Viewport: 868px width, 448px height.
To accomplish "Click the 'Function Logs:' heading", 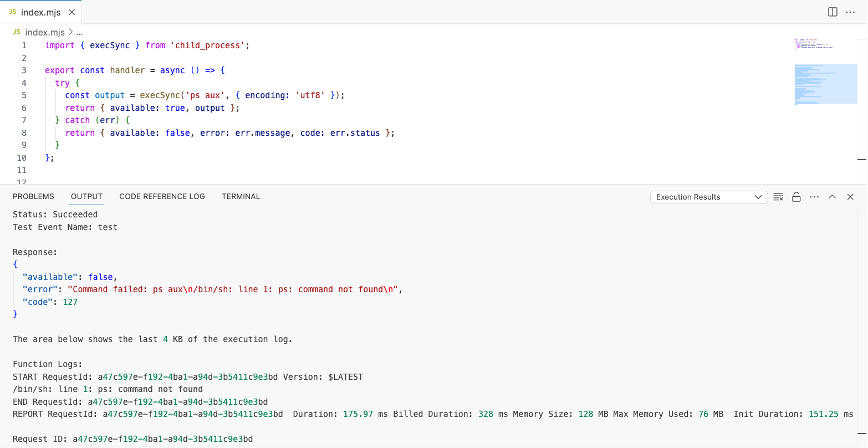I will pos(48,364).
